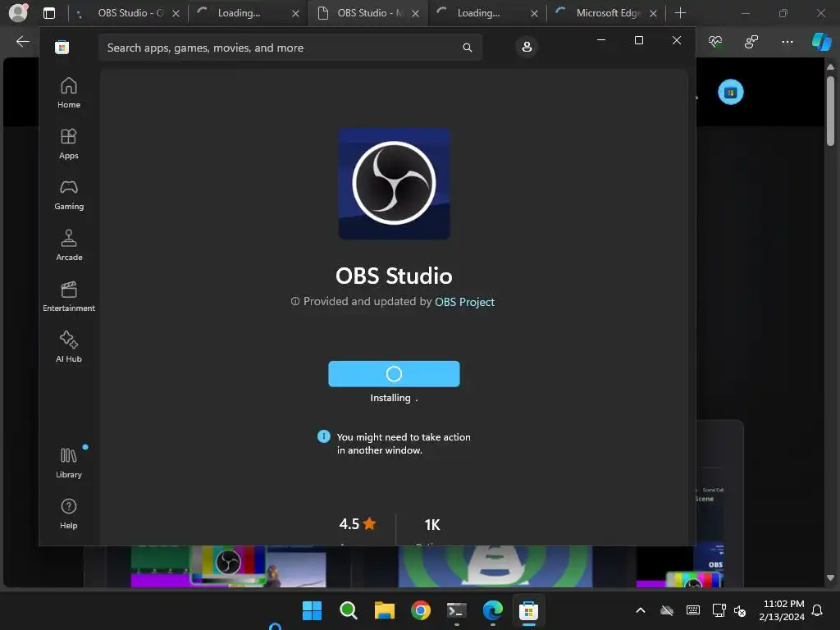Click Edge scrollbar down arrow
The height and width of the screenshot is (630, 840).
point(830,578)
